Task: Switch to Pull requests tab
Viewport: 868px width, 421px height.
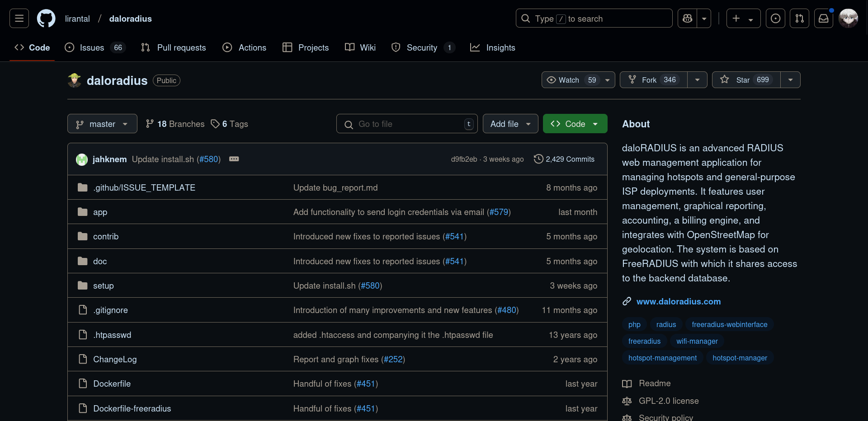Action: click(174, 47)
